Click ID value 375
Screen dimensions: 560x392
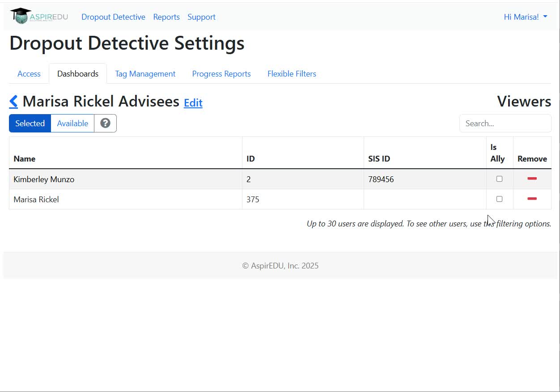point(253,199)
